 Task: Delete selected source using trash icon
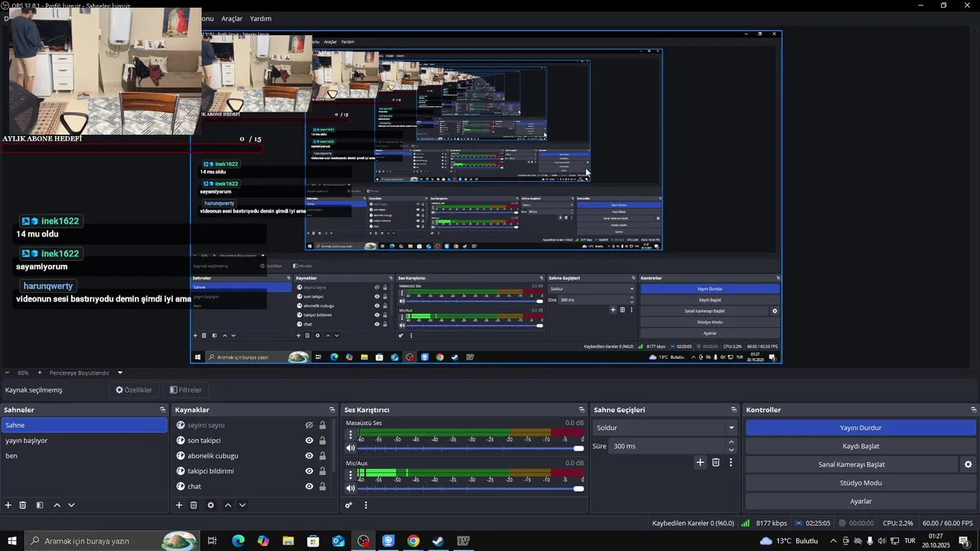tap(194, 505)
